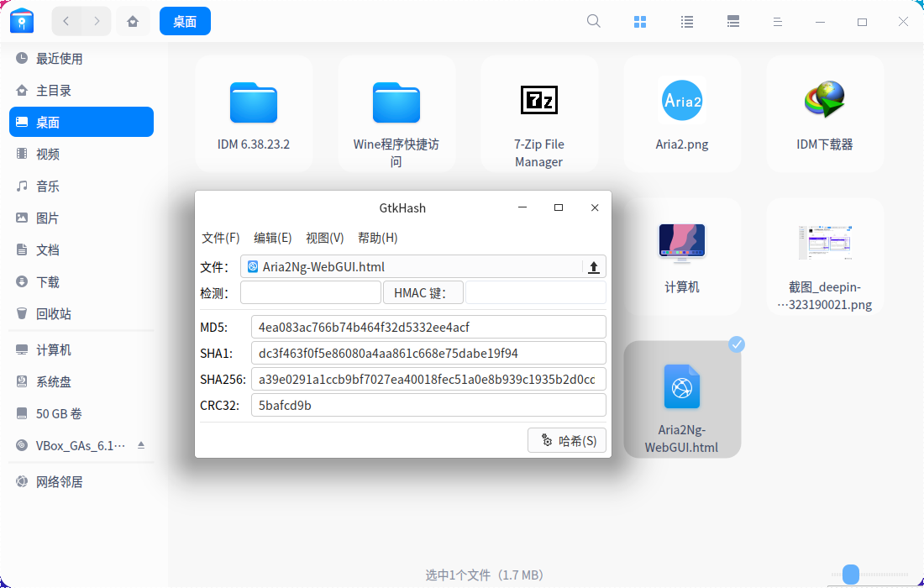The height and width of the screenshot is (588, 924).
Task: Click the 哈希(S) button to compute hashes
Action: [x=567, y=439]
